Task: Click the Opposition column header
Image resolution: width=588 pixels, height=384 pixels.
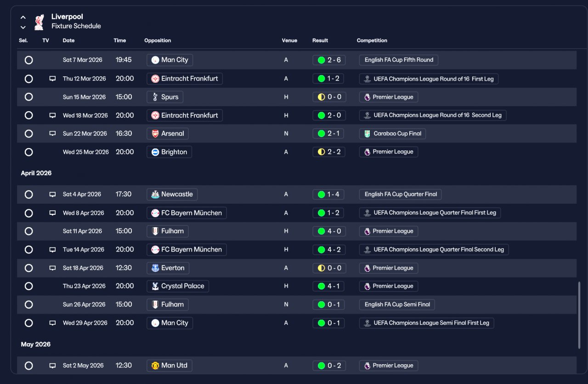Action: [x=158, y=40]
